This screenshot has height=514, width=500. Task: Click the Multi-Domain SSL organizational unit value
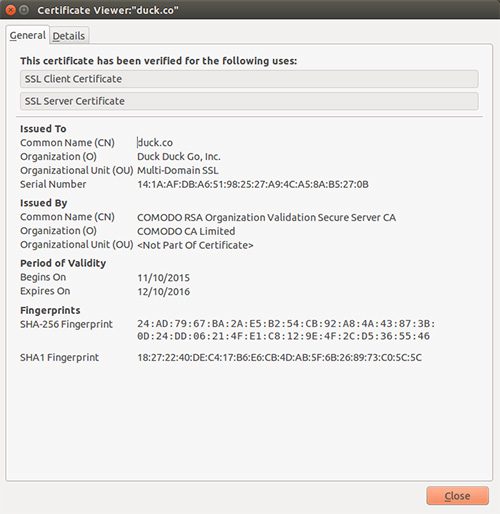coord(178,170)
